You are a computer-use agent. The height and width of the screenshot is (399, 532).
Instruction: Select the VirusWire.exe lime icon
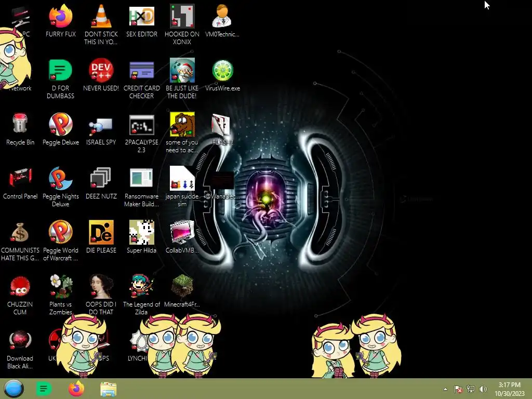pos(222,70)
